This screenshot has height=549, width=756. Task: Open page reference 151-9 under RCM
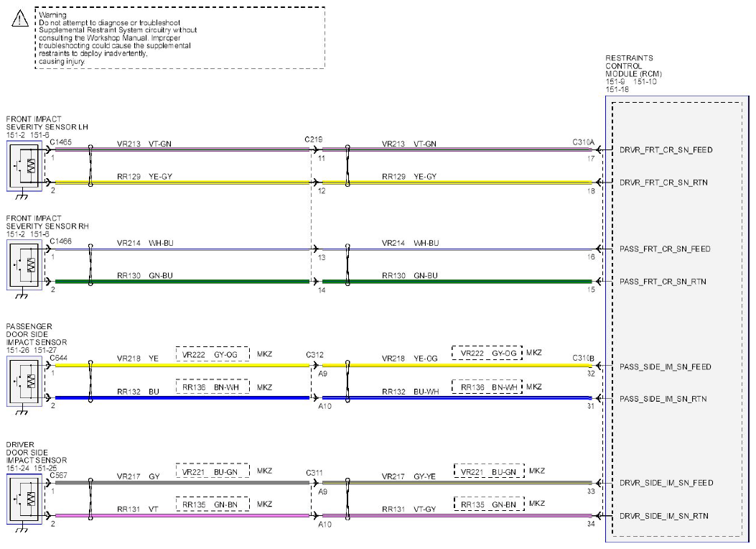point(615,81)
